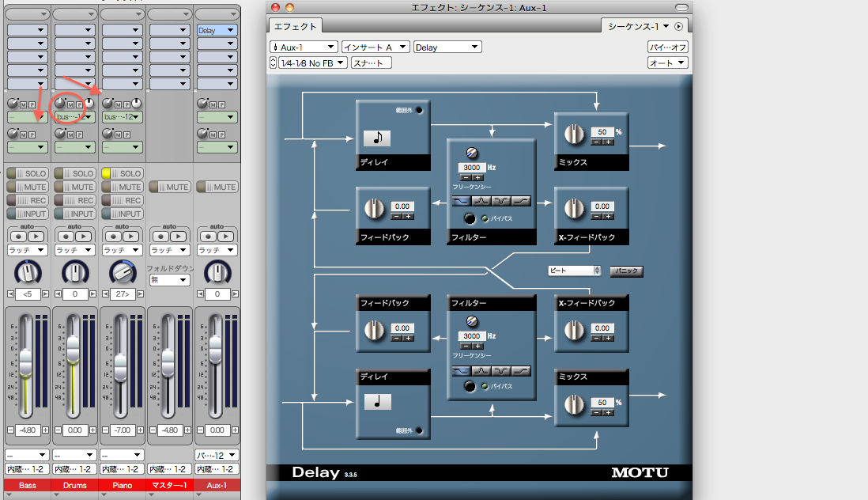Click plus under upper filter 3000 Hz
Image resolution: width=868 pixels, height=500 pixels.
(x=478, y=178)
